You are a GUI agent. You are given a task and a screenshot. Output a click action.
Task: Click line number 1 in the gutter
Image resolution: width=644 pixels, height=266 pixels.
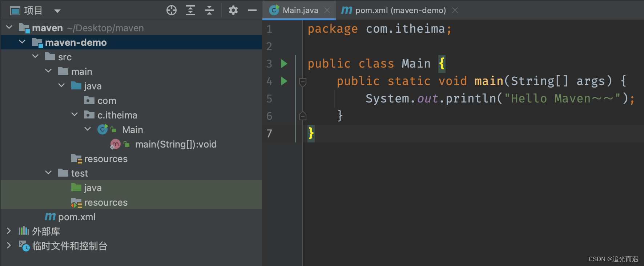(269, 29)
